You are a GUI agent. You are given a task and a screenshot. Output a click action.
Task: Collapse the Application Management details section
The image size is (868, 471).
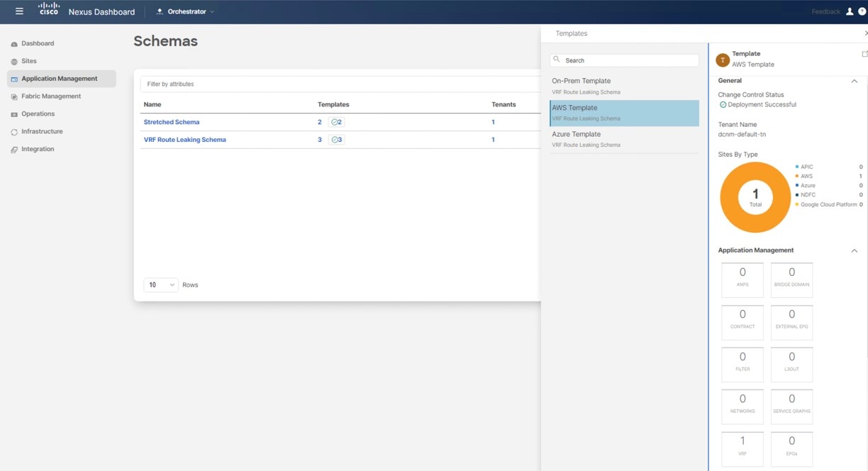855,250
